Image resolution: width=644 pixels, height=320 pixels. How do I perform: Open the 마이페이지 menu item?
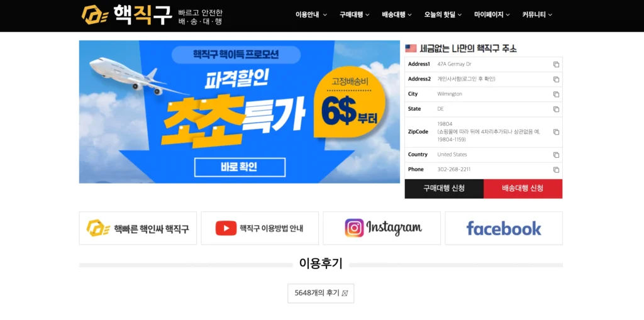pos(489,15)
